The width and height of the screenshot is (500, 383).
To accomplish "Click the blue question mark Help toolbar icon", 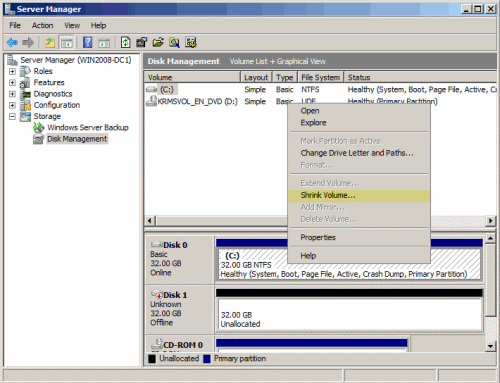I will pyautogui.click(x=87, y=42).
